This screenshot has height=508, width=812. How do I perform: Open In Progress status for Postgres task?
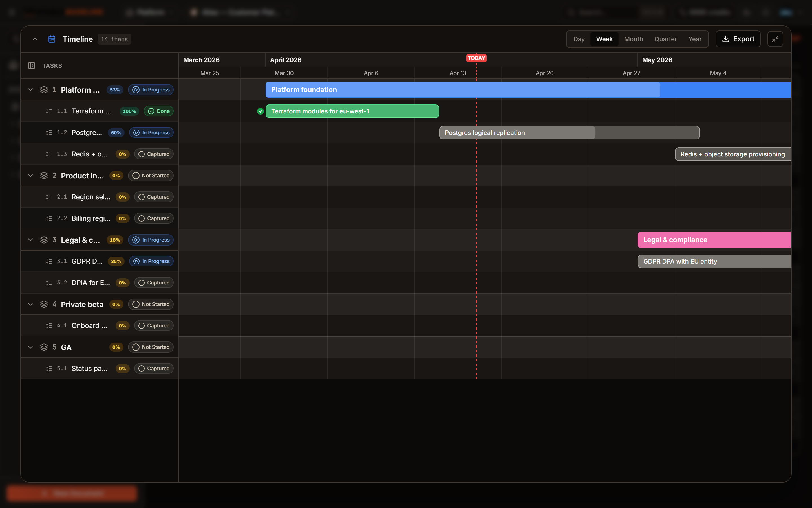[151, 133]
